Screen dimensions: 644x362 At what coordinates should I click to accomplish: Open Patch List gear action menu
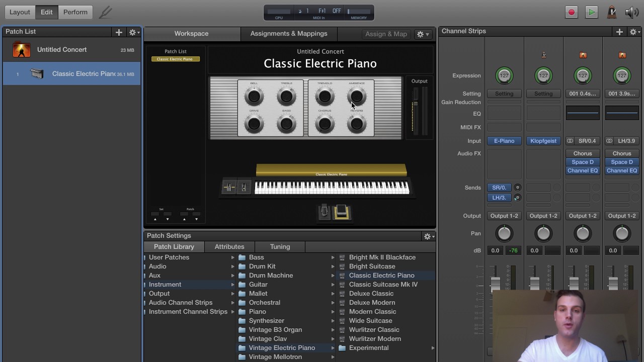[133, 32]
